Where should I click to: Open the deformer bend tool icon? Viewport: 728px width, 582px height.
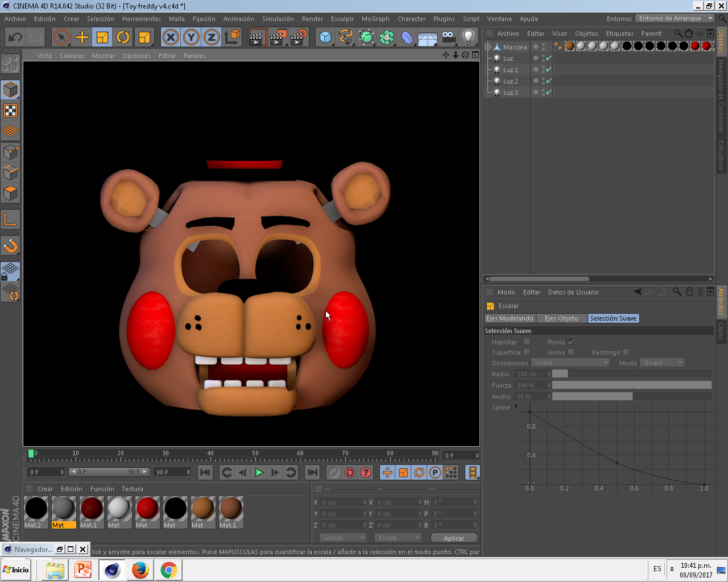pos(407,38)
